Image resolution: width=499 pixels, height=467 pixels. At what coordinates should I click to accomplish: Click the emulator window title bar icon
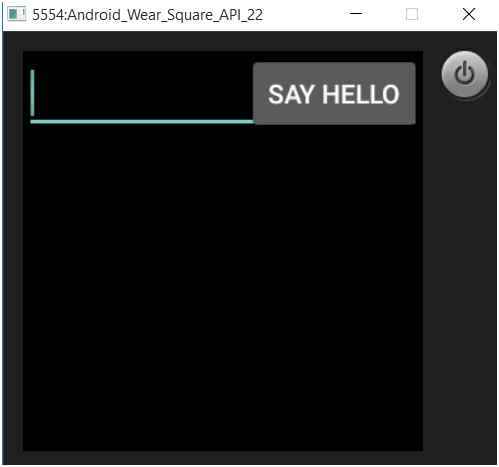click(16, 14)
